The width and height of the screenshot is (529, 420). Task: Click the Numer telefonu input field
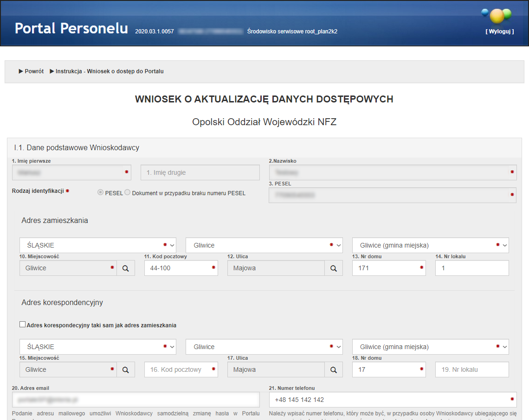pos(389,400)
